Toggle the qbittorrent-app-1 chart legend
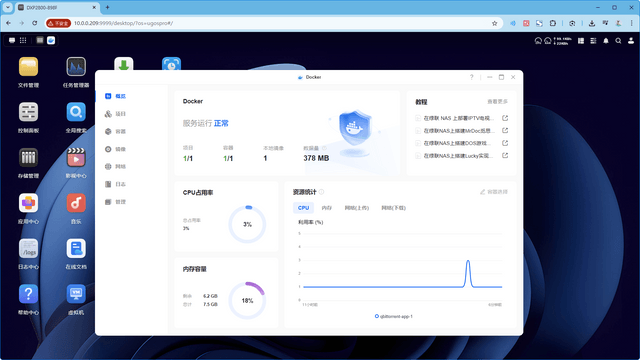 (393, 316)
